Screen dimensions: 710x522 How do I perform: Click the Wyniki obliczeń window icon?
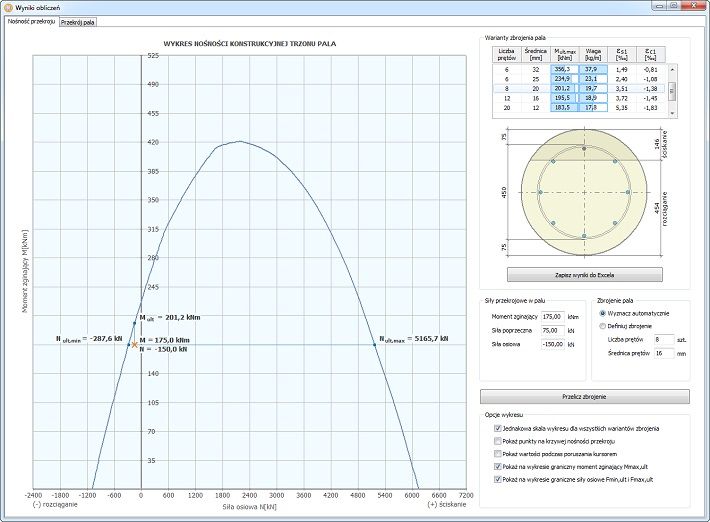[x=8, y=7]
